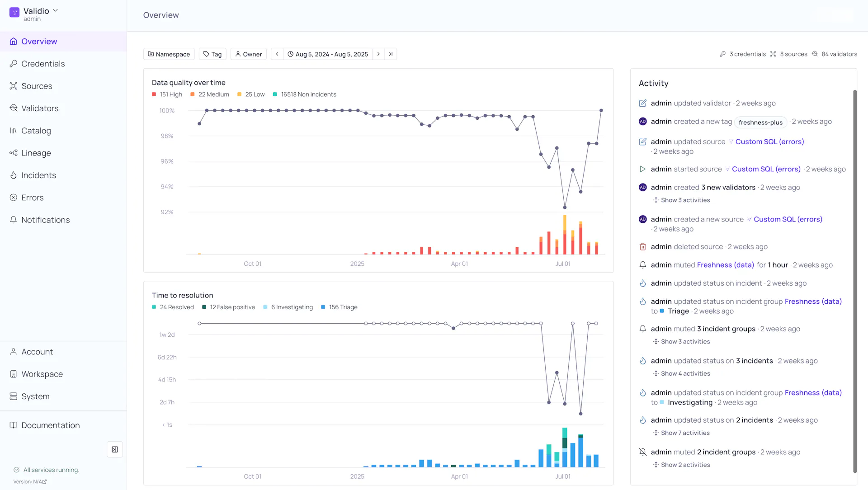This screenshot has width=868, height=490.
Task: Click the Catalog books icon
Action: [14, 131]
